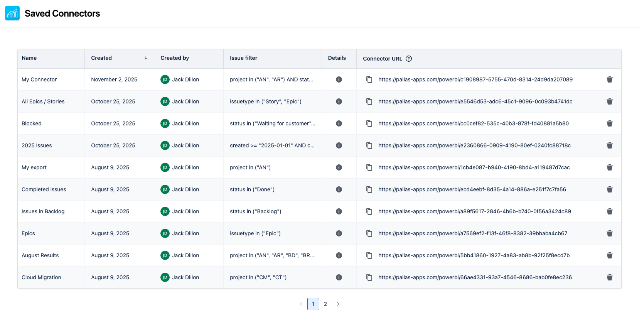Click Jack Dillon avatar in My Connector row
The height and width of the screenshot is (314, 644).
click(165, 79)
